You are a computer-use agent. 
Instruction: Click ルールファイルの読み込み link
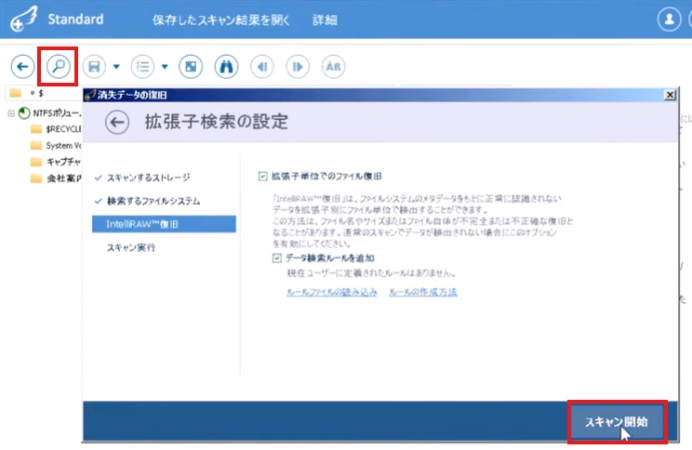pyautogui.click(x=332, y=292)
